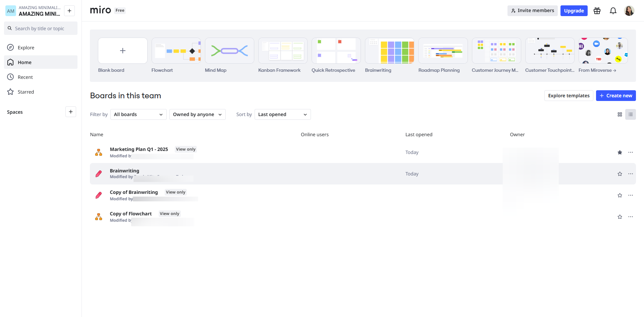Add a new Space with plus
This screenshot has height=317, width=644.
(70, 112)
